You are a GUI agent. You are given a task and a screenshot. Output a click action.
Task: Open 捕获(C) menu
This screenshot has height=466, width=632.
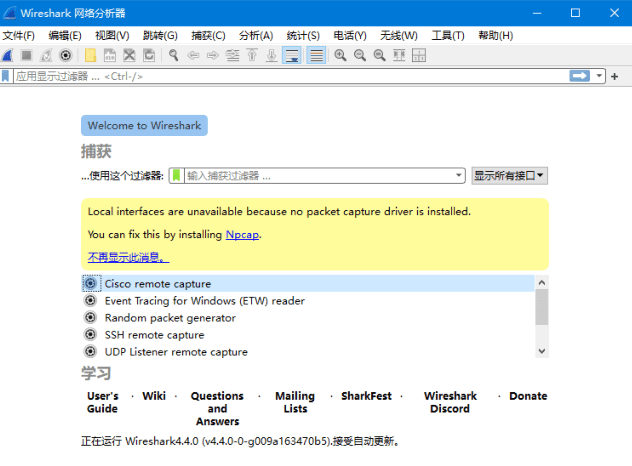click(x=208, y=35)
